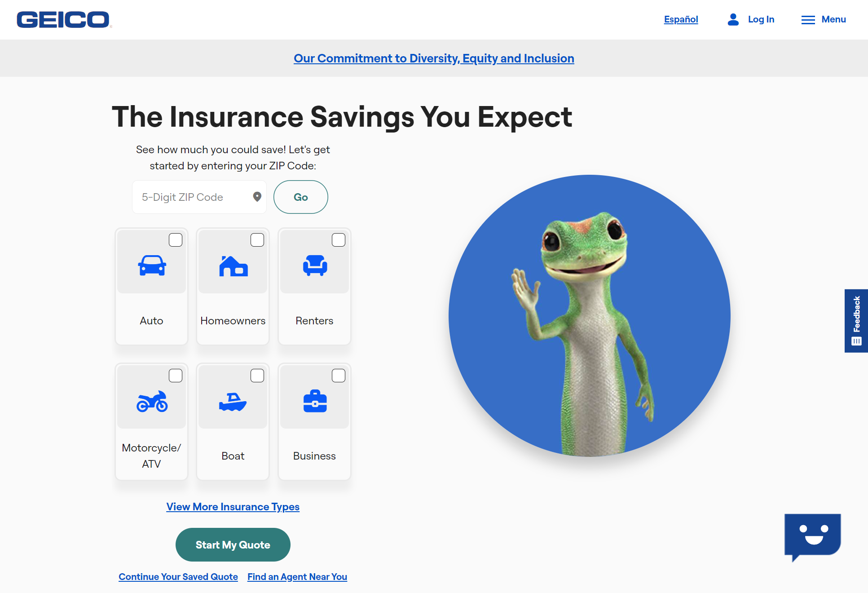Enable the Homeowners insurance checkbox
The width and height of the screenshot is (868, 593).
pyautogui.click(x=256, y=239)
